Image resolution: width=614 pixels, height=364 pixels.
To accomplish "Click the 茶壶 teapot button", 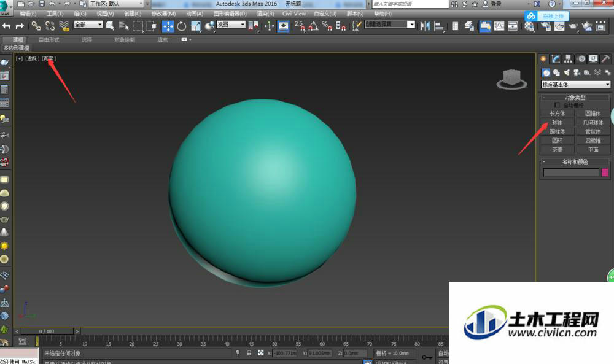I will pyautogui.click(x=558, y=150).
